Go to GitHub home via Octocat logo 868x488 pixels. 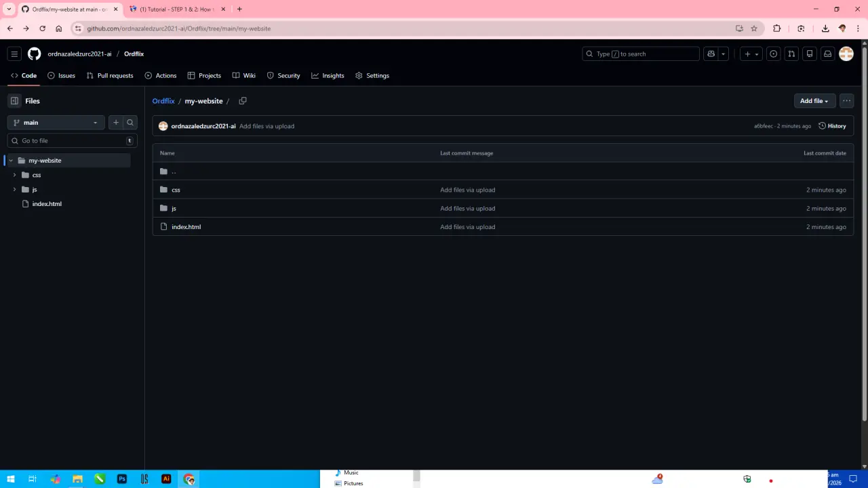coord(34,54)
